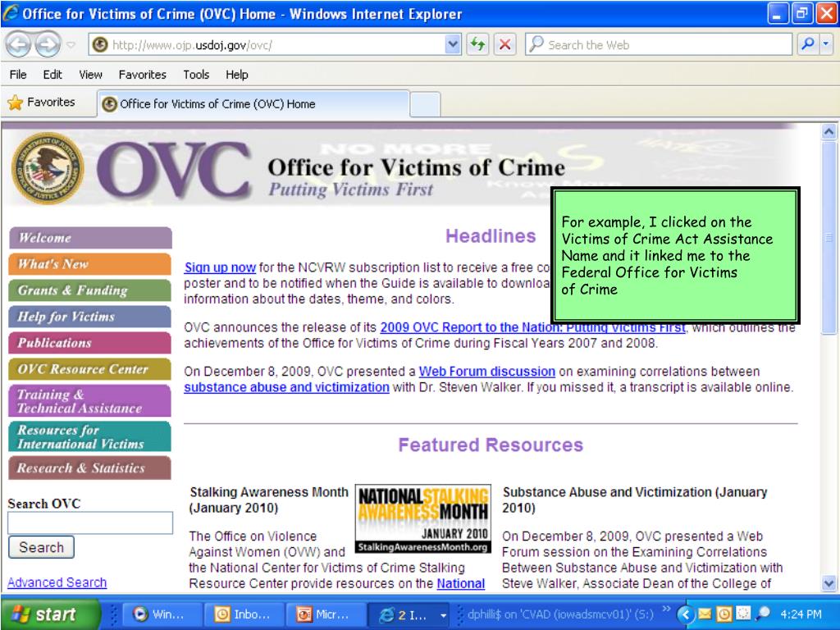Open the Edit menu
This screenshot has width=840, height=630.
point(52,75)
